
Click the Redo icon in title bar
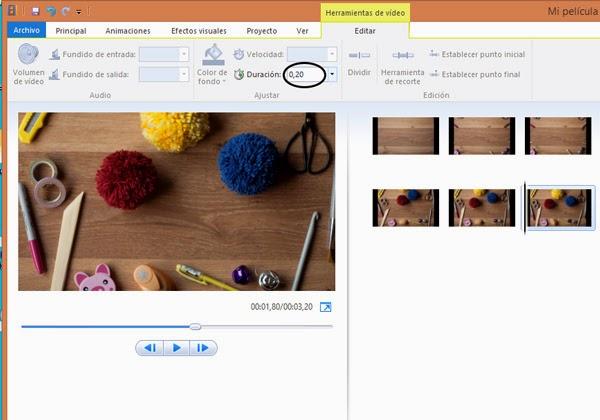tap(65, 11)
